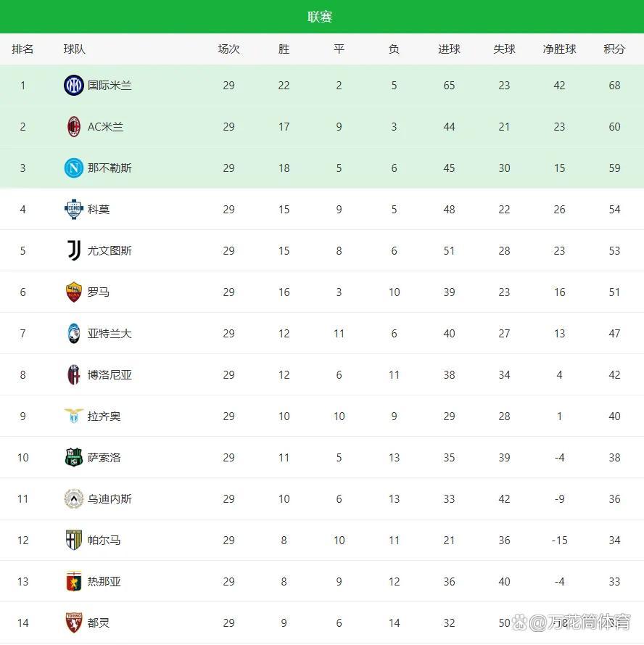Screen dimensions: 644x645
Task: Click the 都灵 team name
Action: coord(99,623)
